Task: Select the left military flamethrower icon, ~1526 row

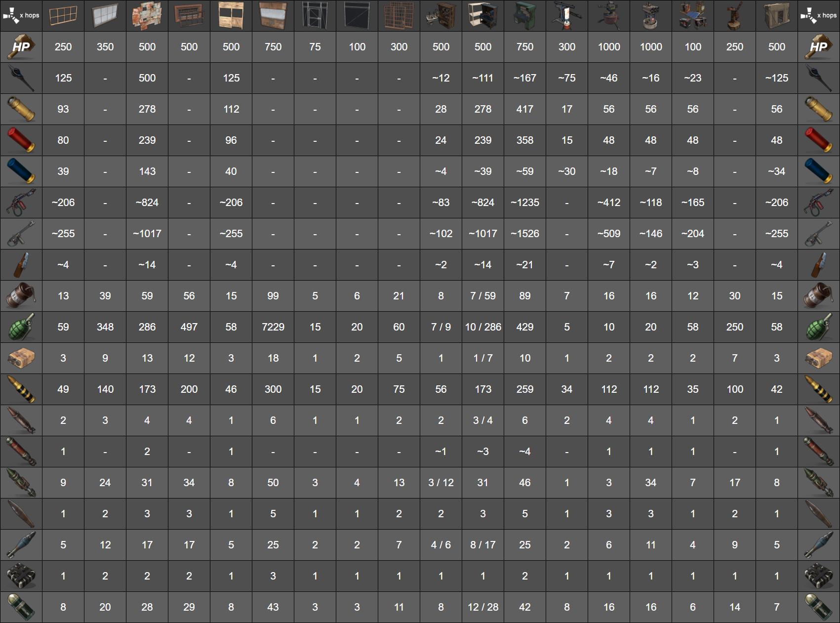Action: (x=21, y=234)
